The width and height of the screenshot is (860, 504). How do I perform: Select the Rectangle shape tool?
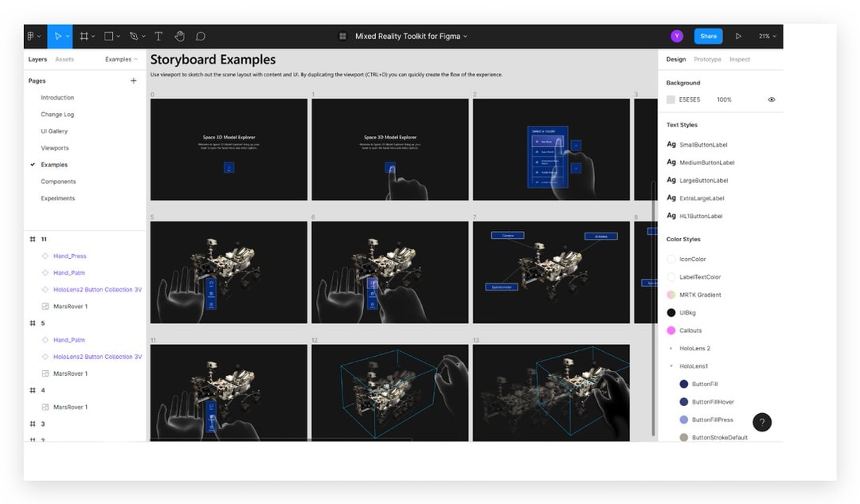pyautogui.click(x=108, y=36)
